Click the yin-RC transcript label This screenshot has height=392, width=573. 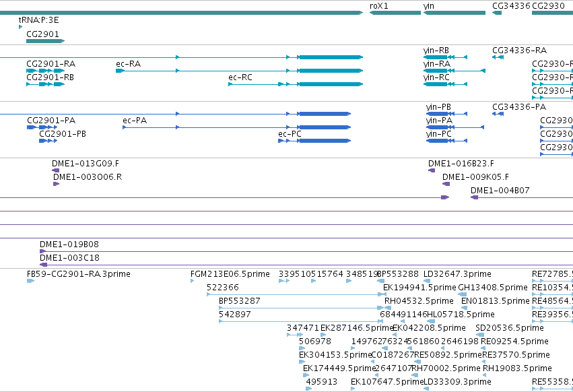(436, 77)
